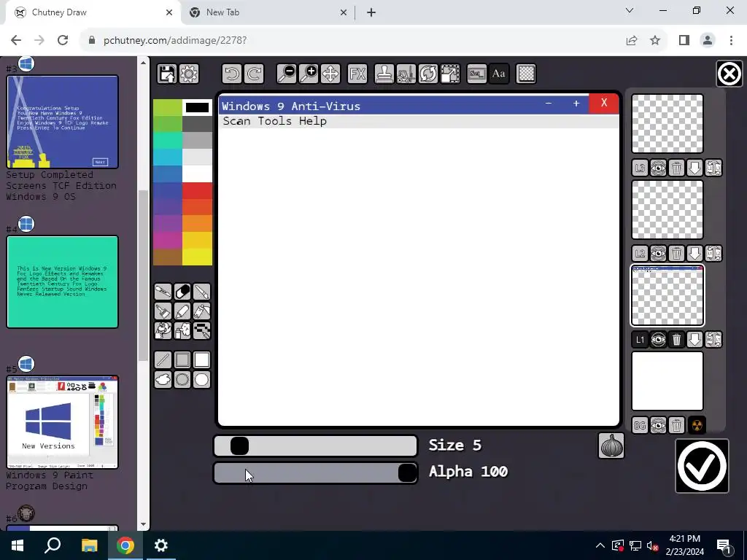
Task: Toggle the onion skin button
Action: point(611,446)
